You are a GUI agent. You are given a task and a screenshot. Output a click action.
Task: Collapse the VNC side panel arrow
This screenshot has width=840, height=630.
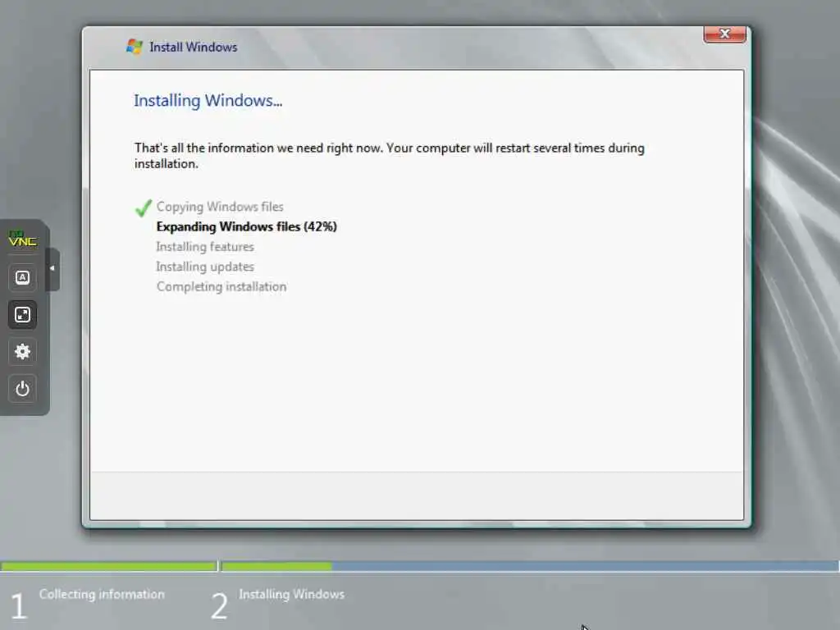coord(52,268)
